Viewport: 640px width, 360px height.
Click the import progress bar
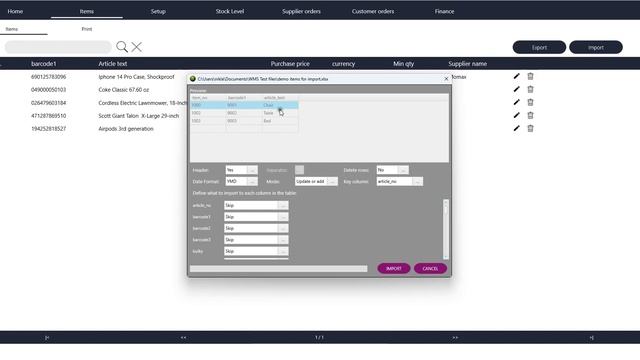point(278,269)
